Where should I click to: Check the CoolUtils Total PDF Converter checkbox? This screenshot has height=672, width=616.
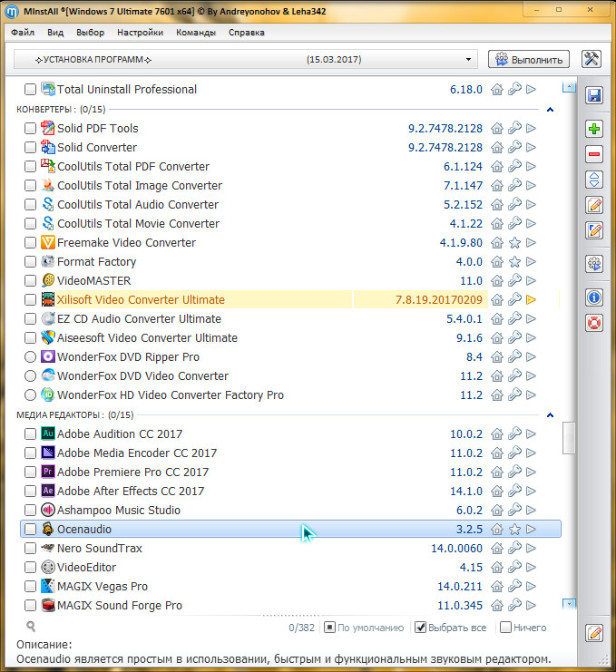point(30,166)
